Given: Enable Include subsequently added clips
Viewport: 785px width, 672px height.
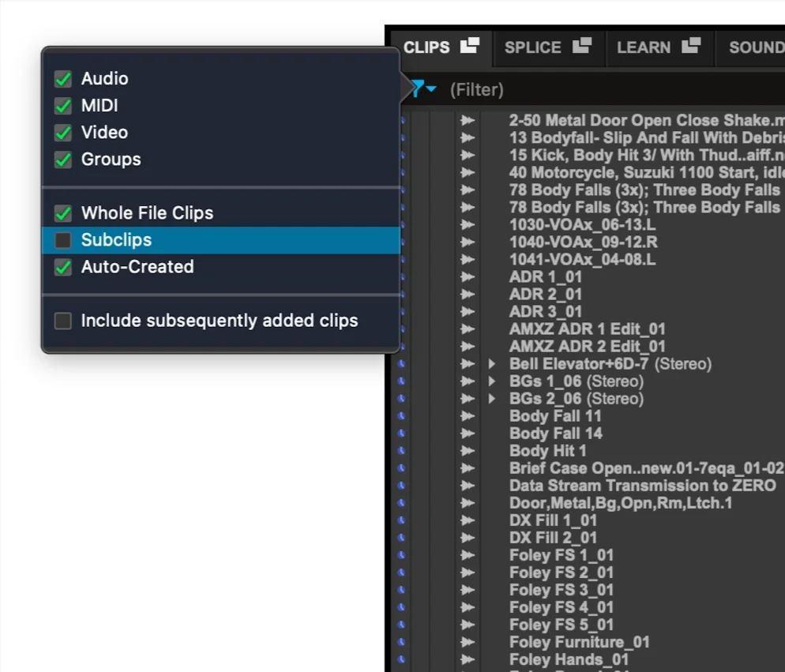Looking at the screenshot, I should 63,321.
